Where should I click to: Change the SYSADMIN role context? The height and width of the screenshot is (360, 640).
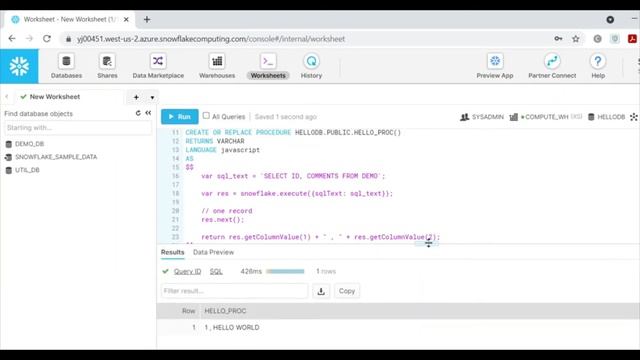pos(482,117)
